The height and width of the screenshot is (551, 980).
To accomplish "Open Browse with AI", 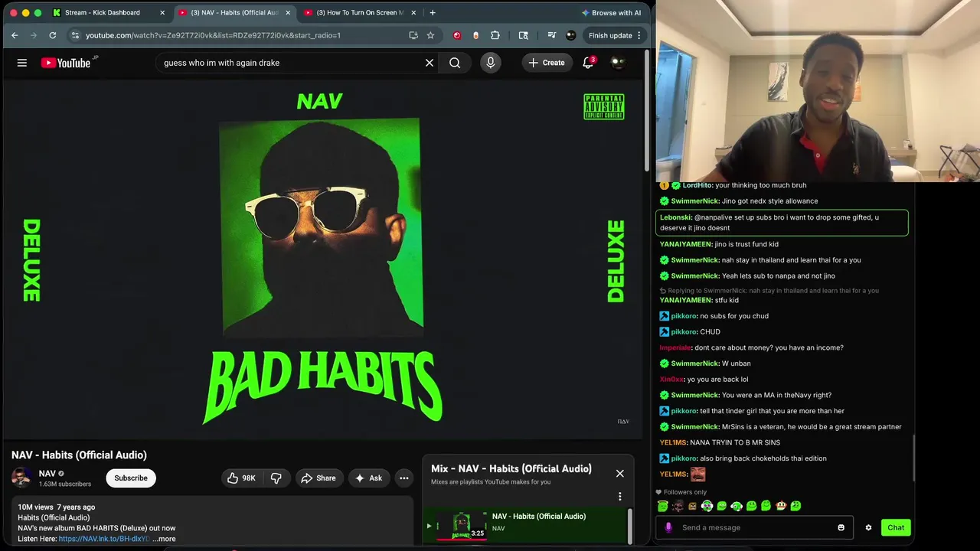I will tap(611, 12).
